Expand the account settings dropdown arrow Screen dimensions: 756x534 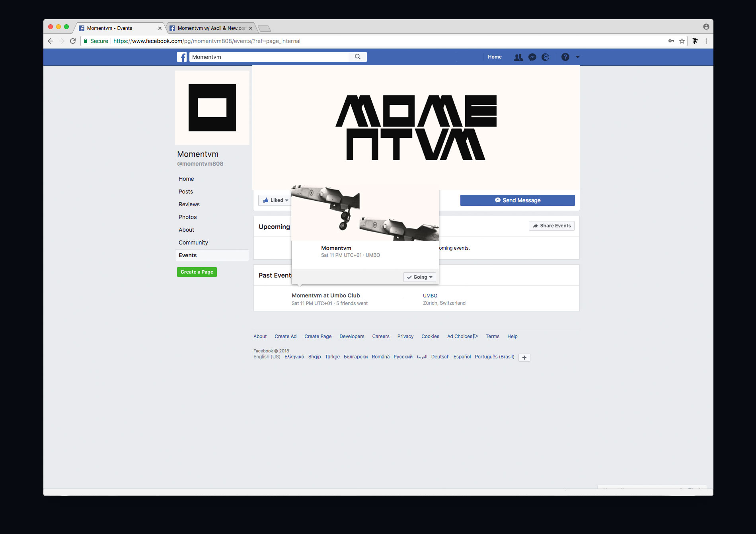(578, 57)
